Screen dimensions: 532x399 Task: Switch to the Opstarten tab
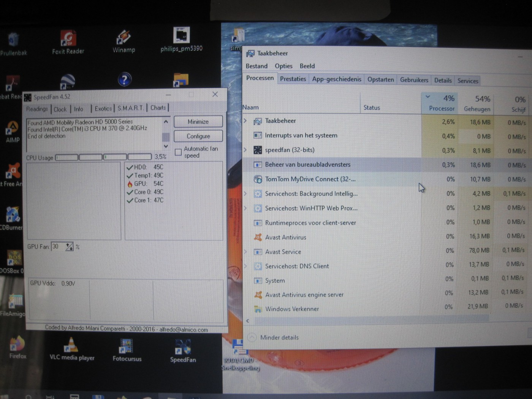pos(380,79)
